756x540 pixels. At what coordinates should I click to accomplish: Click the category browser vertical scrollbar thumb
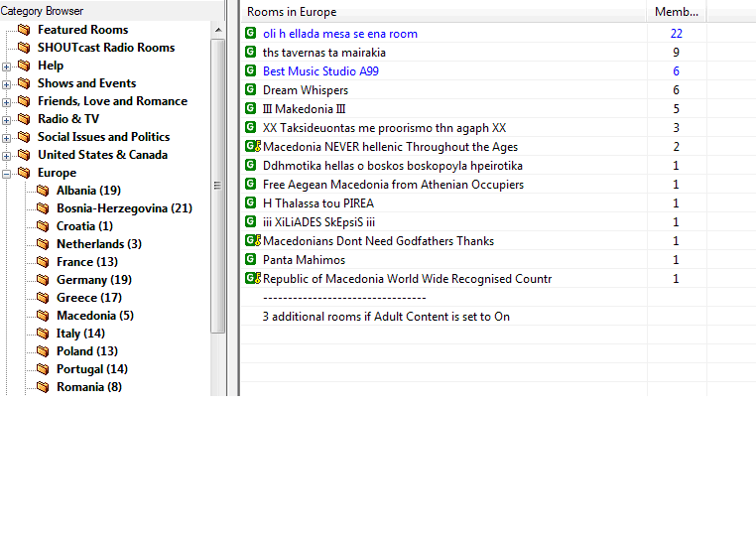pos(218,186)
